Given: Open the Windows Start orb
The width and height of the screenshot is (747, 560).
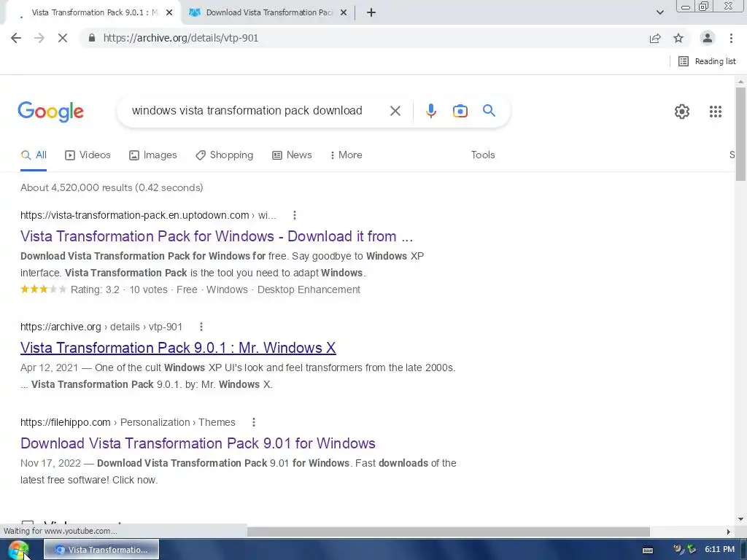Looking at the screenshot, I should 18,550.
